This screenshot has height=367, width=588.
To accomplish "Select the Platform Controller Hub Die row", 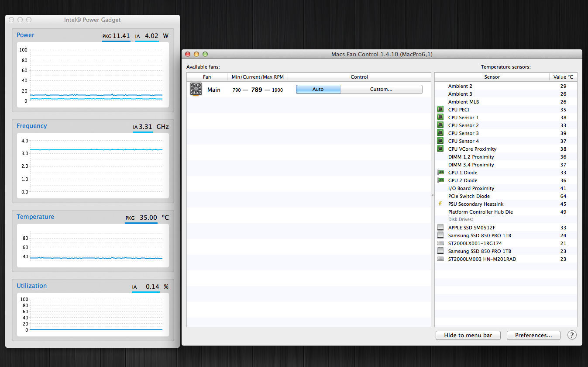I will (x=506, y=212).
